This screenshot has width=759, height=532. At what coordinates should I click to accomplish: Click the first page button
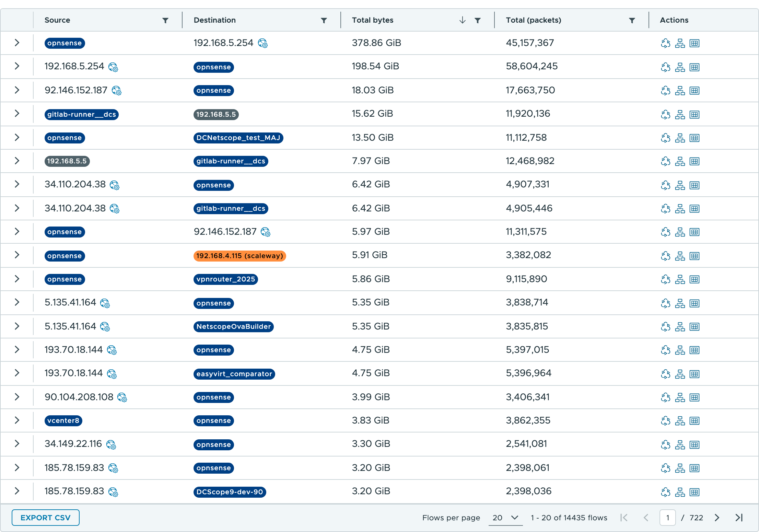[624, 518]
